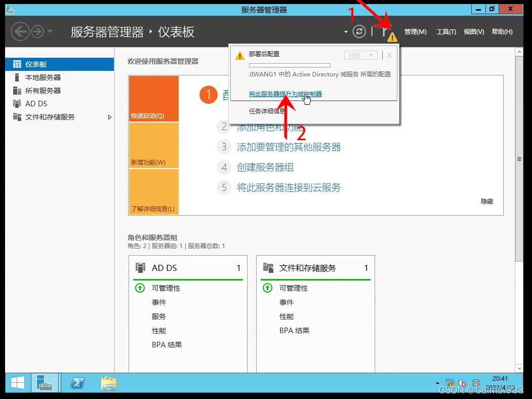
Task: Expand 文件和存储服务 submenu arrow
Action: point(110,117)
